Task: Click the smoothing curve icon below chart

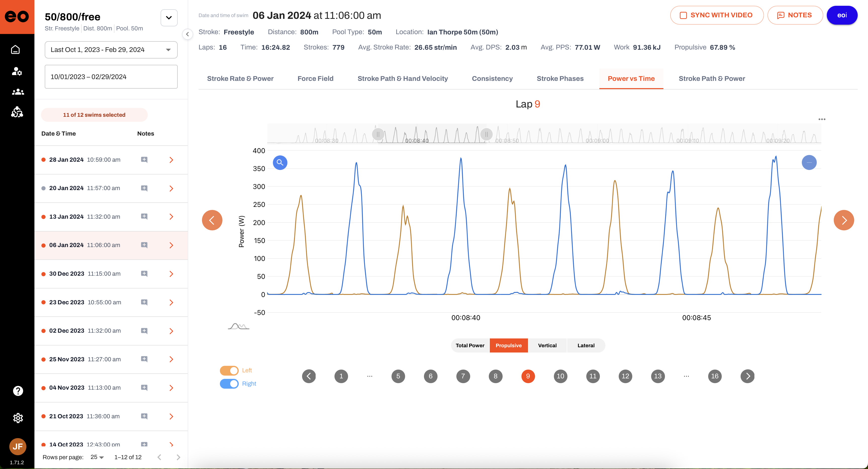Action: click(x=238, y=326)
